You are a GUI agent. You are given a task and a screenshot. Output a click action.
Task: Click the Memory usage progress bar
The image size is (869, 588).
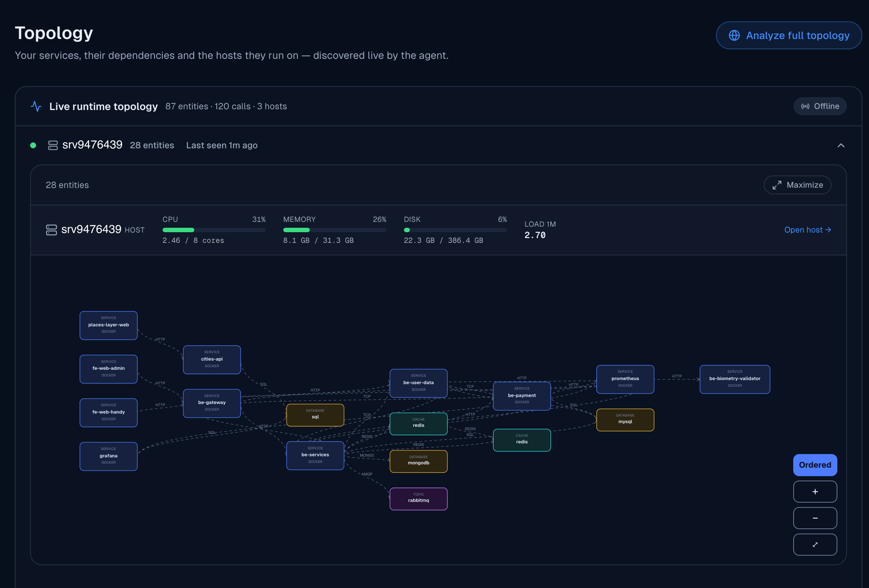335,230
